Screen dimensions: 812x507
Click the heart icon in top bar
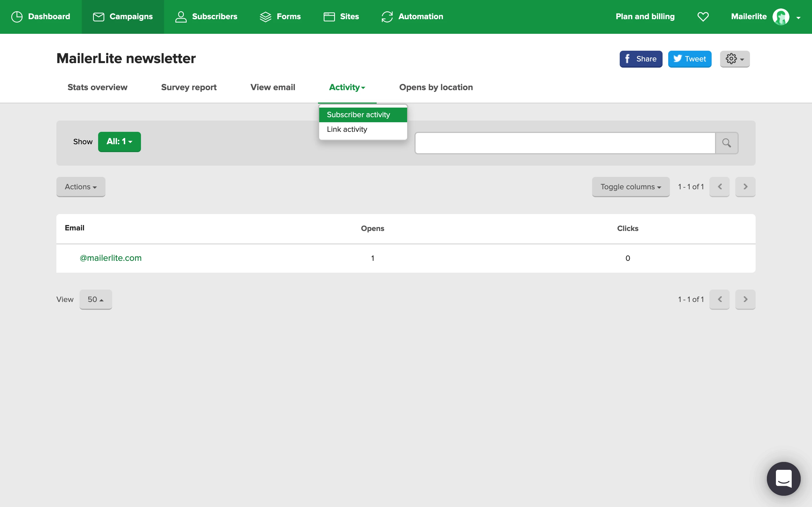(703, 17)
